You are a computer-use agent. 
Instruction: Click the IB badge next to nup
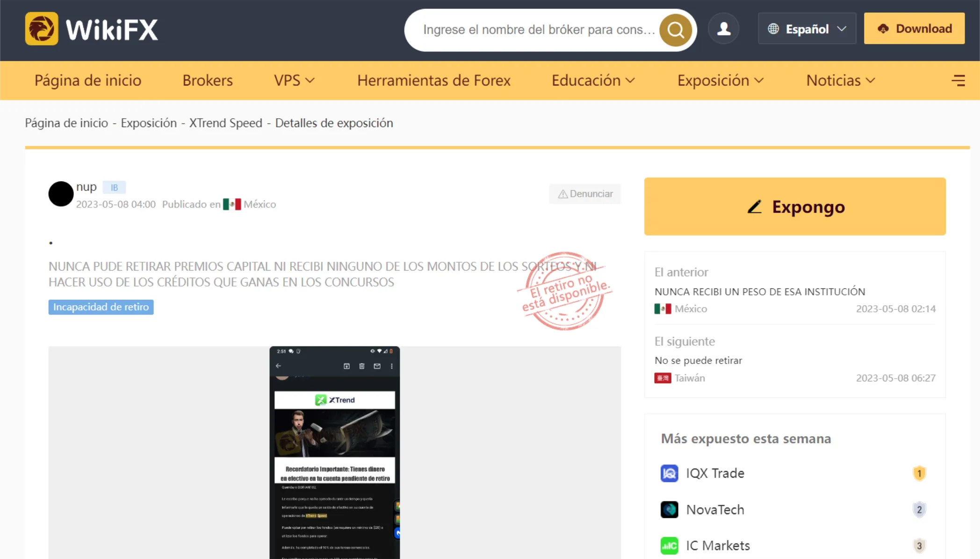pyautogui.click(x=114, y=187)
